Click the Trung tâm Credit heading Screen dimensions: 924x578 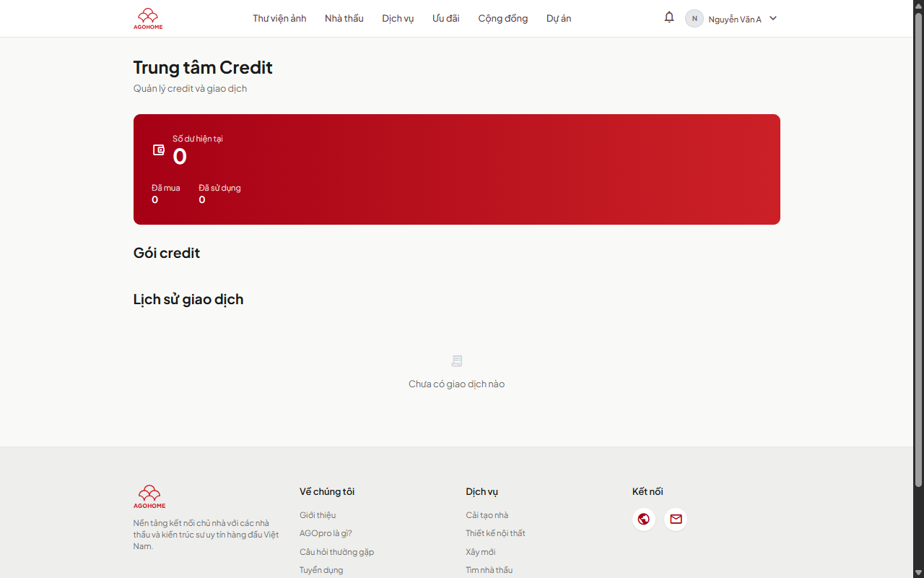(x=203, y=67)
